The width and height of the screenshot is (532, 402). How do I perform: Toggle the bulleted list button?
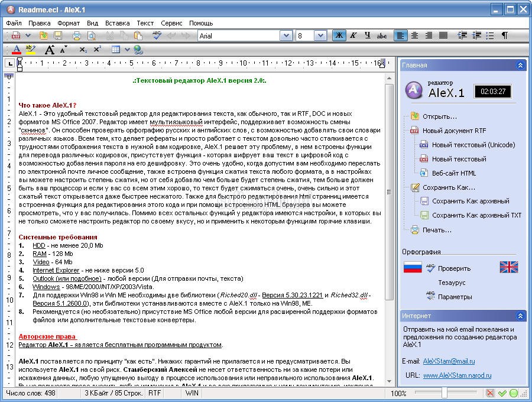(490, 35)
